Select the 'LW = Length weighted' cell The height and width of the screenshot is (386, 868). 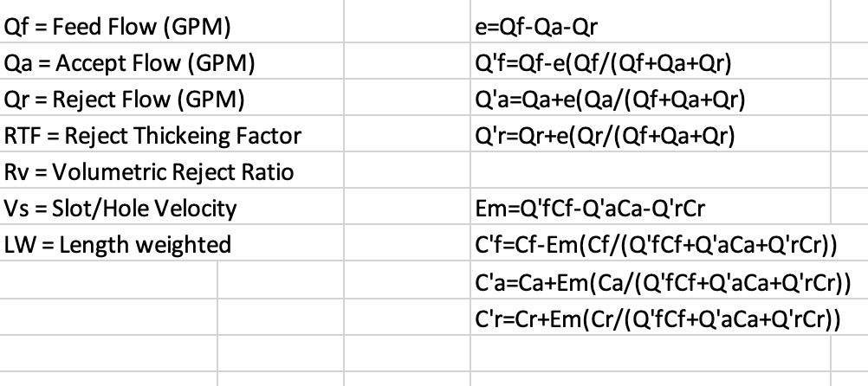coord(118,245)
